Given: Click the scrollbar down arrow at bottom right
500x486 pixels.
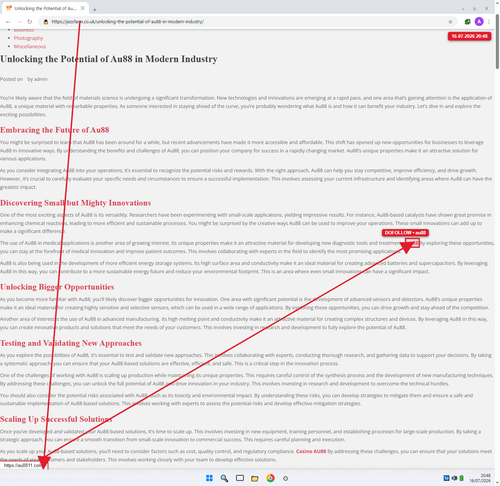Looking at the screenshot, I should pos(497,483).
